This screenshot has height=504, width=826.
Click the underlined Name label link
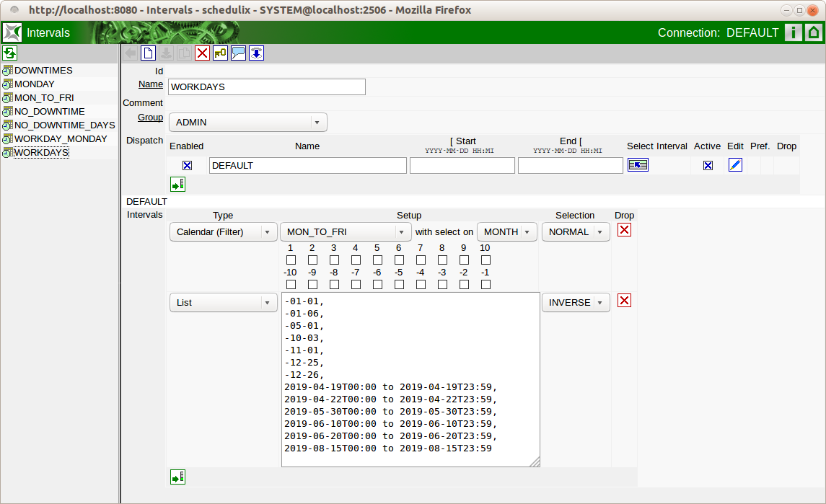(150, 84)
